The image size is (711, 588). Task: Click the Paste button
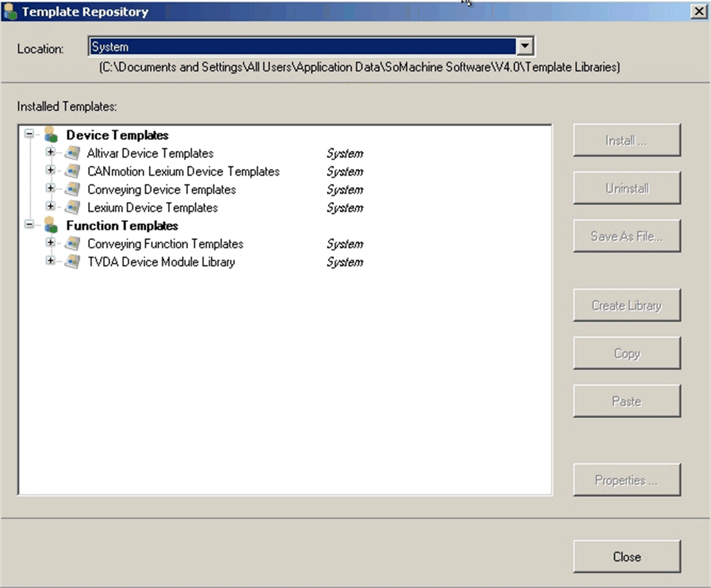[x=627, y=401]
